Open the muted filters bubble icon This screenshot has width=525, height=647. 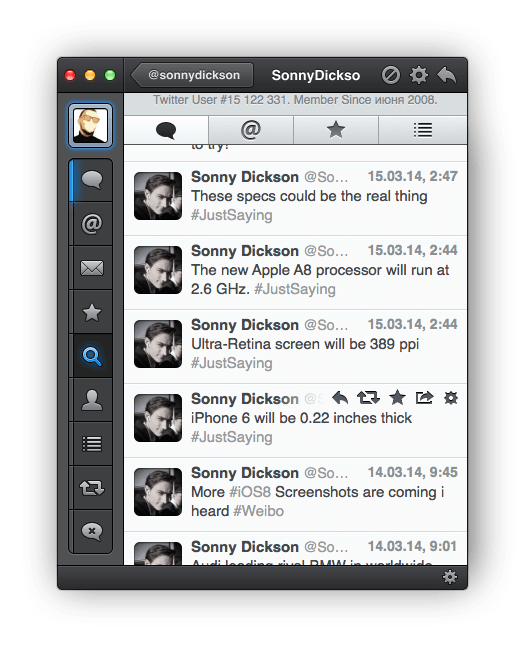[x=92, y=531]
